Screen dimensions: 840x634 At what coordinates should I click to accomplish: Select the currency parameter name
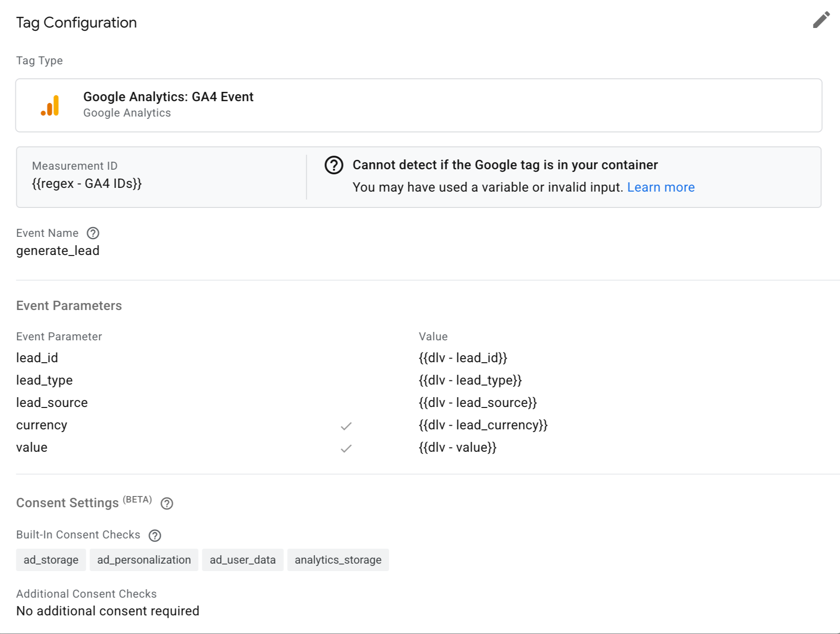pos(41,425)
